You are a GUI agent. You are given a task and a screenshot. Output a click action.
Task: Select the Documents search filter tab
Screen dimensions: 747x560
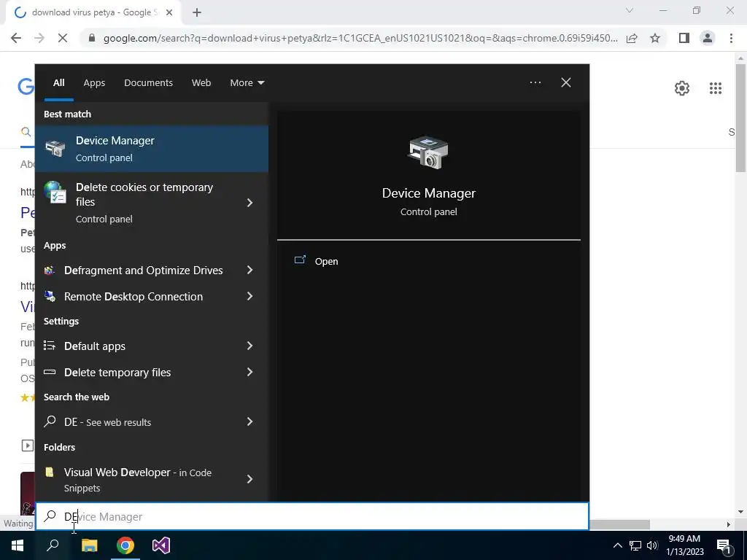point(148,82)
